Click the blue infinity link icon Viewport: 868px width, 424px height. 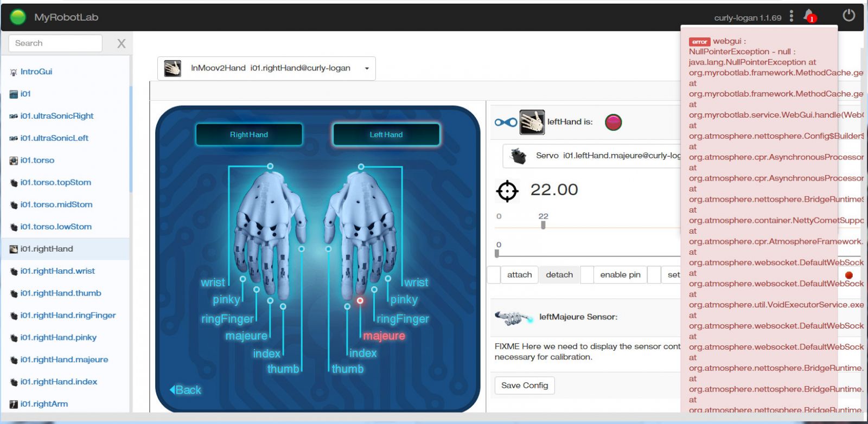point(506,122)
